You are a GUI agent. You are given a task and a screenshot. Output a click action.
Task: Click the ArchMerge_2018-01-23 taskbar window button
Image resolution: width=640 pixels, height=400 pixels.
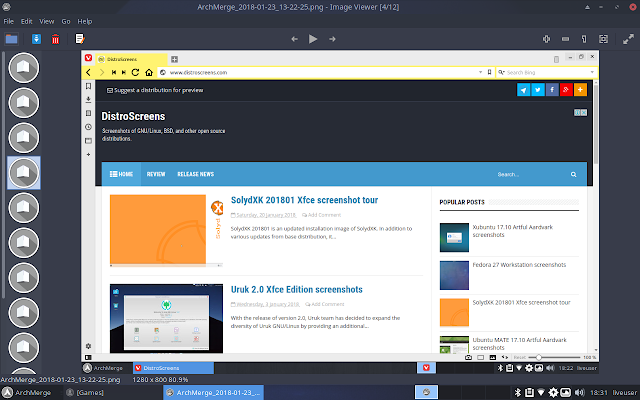[x=214, y=393]
